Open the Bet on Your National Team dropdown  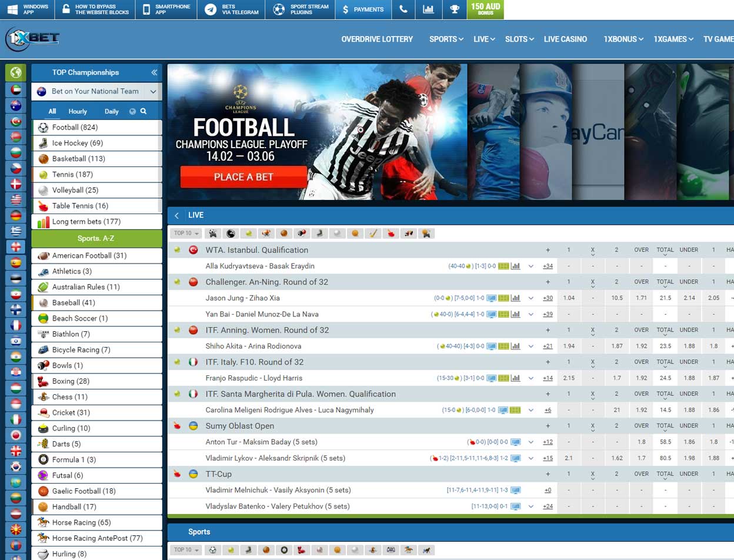coord(96,91)
